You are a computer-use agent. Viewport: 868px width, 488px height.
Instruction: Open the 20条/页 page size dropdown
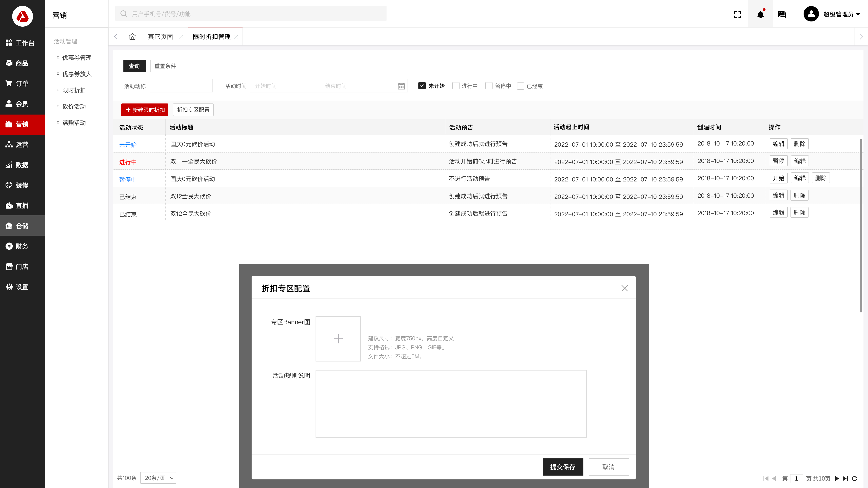(158, 478)
